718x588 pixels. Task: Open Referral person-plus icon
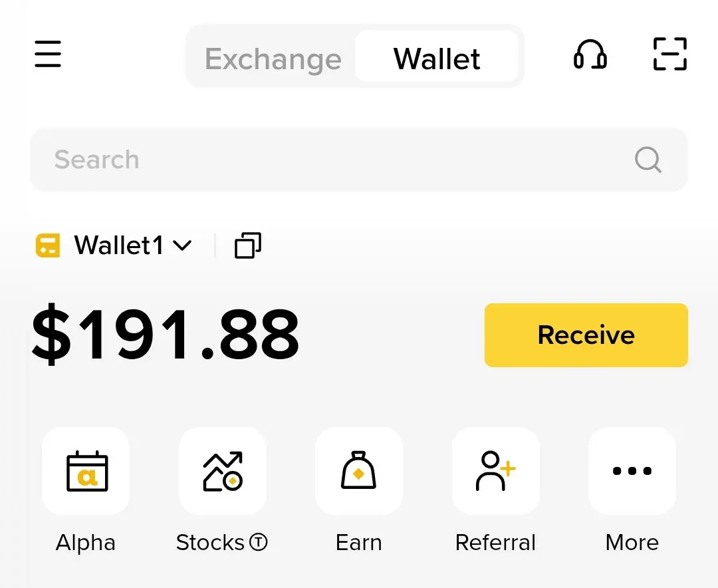(x=495, y=471)
